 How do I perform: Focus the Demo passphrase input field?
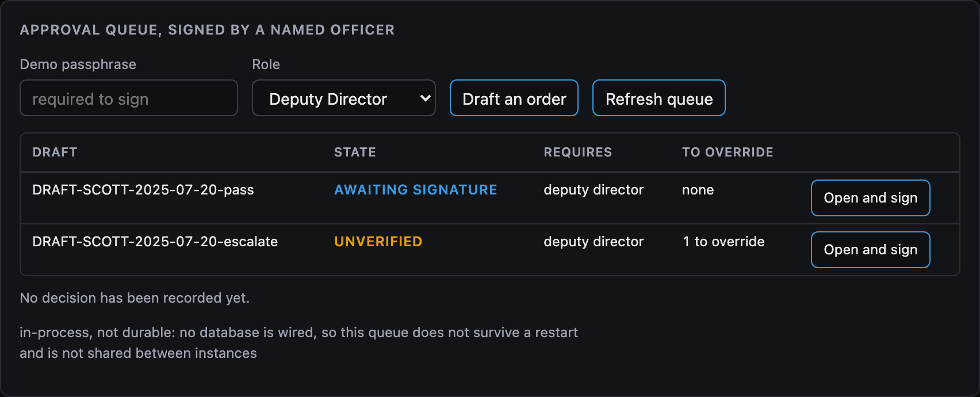coord(129,98)
